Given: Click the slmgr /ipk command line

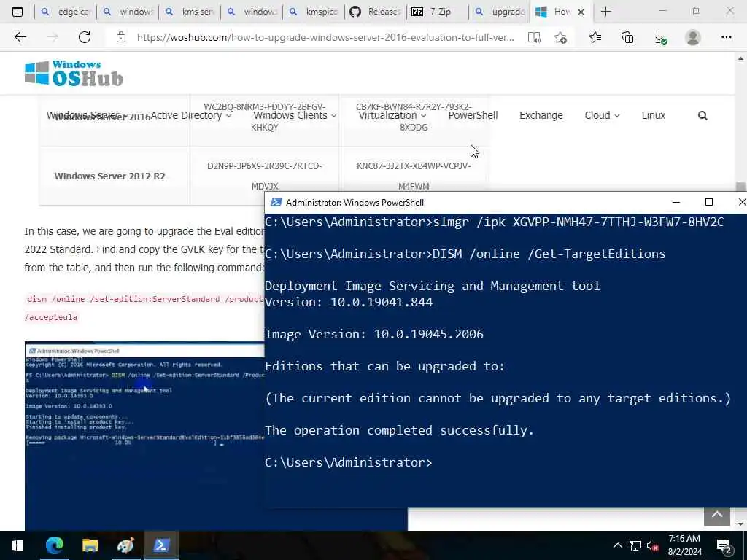Looking at the screenshot, I should coord(494,222).
